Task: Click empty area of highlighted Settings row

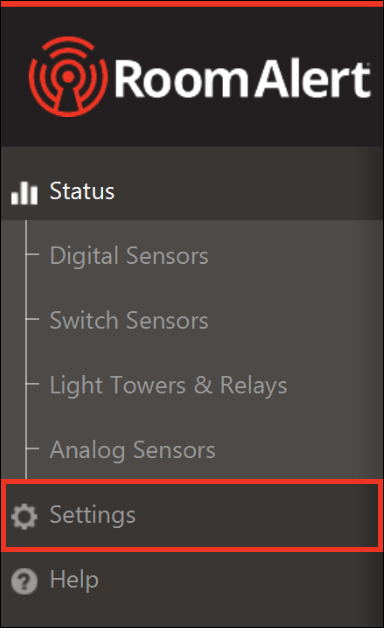Action: 256,515
